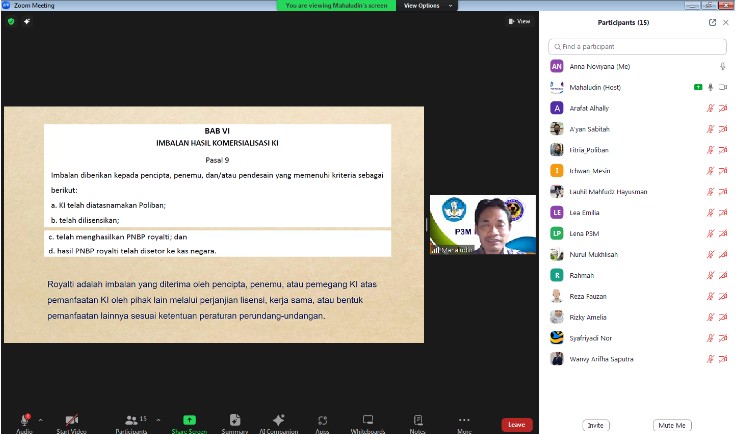Open the Apps toolbar icon
The height and width of the screenshot is (434, 738).
pyautogui.click(x=322, y=420)
